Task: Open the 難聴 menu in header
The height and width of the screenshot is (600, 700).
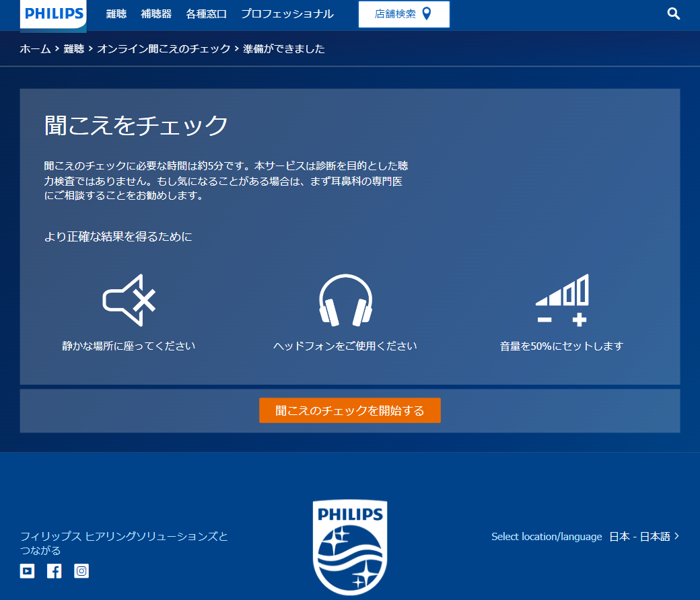Action: point(116,14)
